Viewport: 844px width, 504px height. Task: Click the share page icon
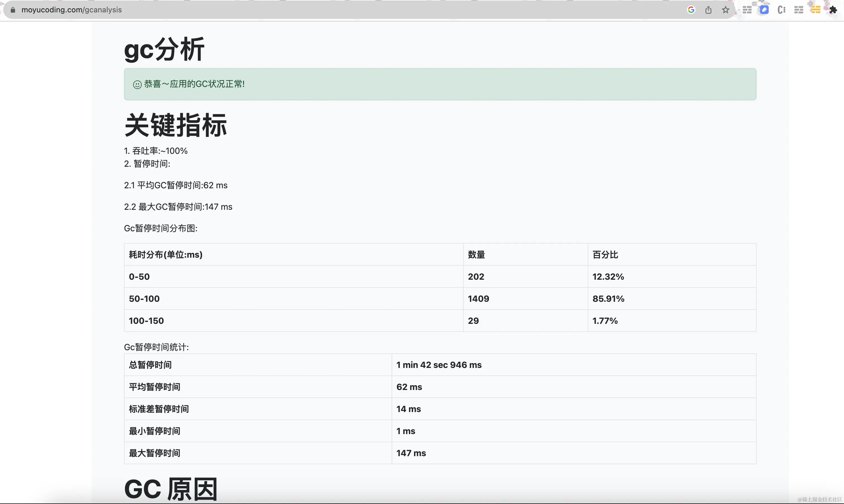[708, 10]
